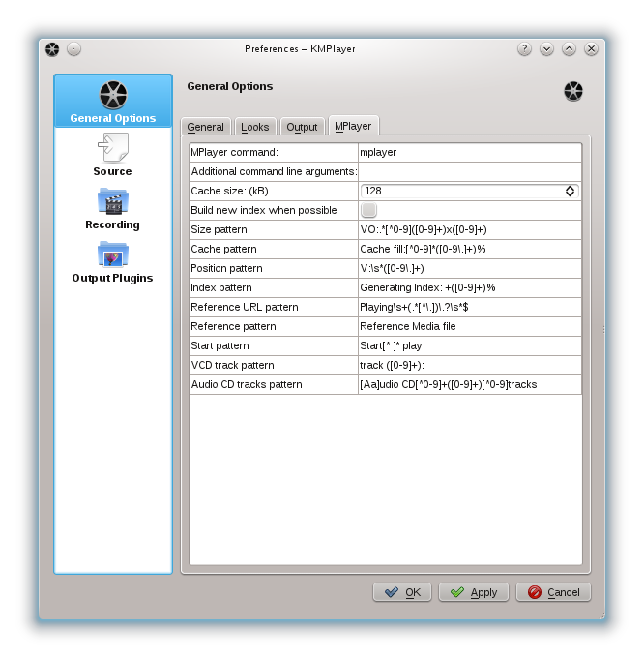Click film reel icon beside General Options heading

coord(573,91)
